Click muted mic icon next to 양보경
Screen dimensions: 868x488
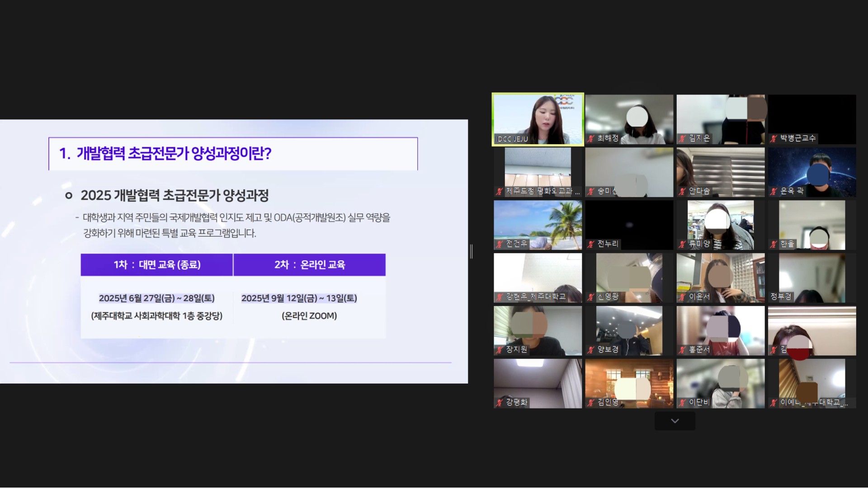coord(590,350)
